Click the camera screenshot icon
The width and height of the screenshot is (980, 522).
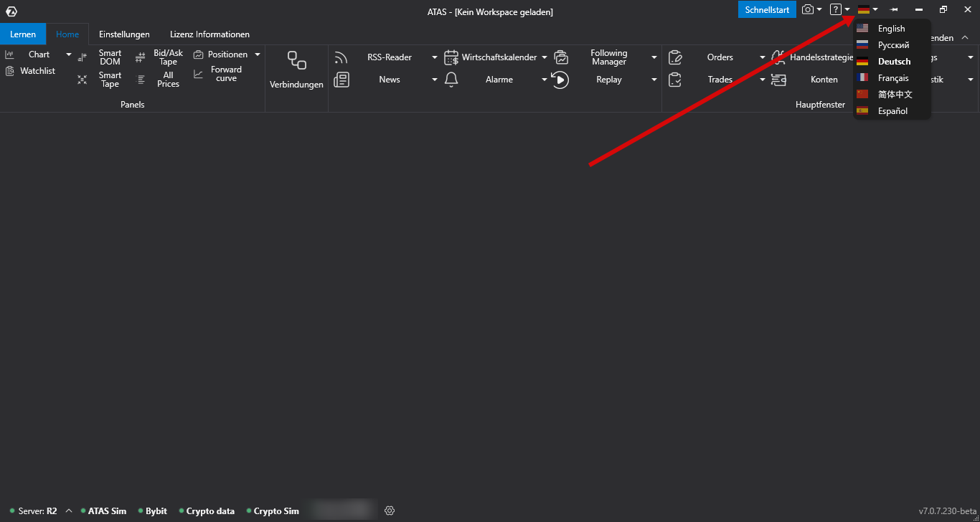click(x=808, y=9)
